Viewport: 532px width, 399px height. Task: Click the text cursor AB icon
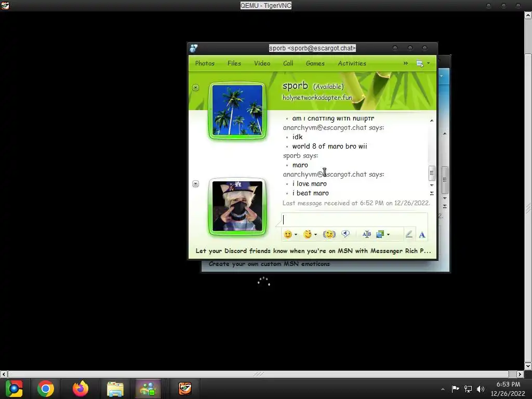click(x=366, y=234)
